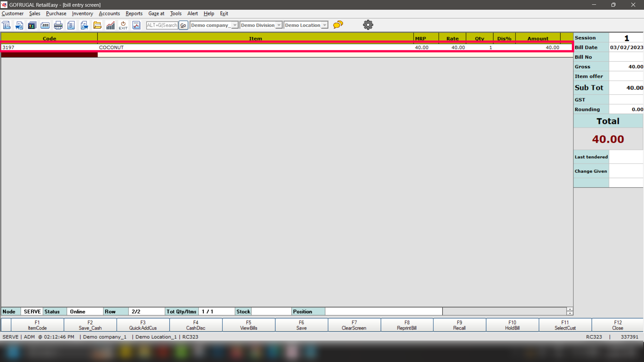Open the yellow folder toolbar icon
The image size is (644, 362).
(x=97, y=25)
